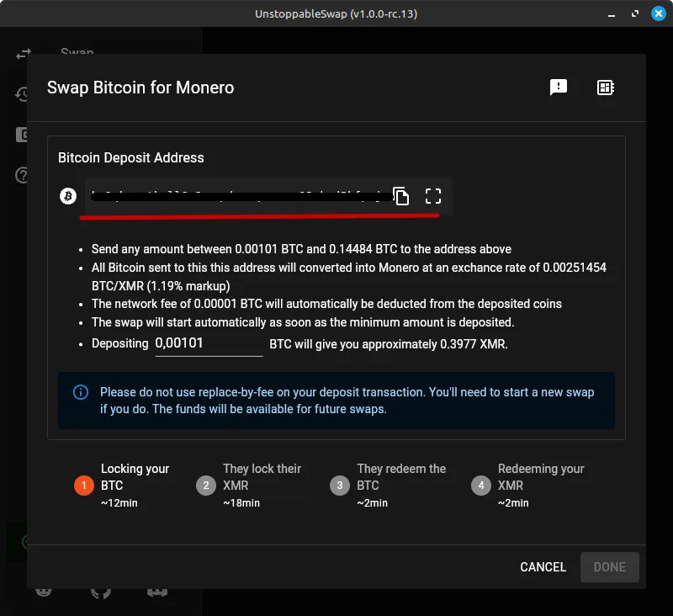
Task: Show the deposit address fullscreen QR icon
Action: point(433,196)
